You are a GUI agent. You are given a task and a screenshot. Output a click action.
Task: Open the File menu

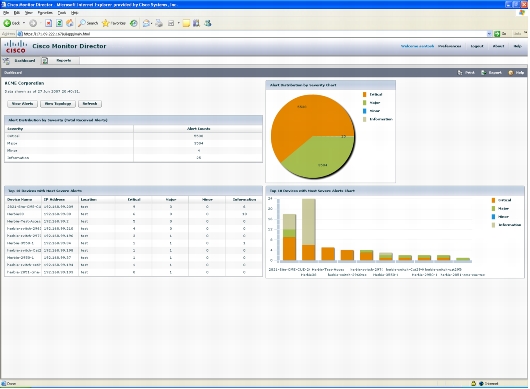click(x=6, y=13)
